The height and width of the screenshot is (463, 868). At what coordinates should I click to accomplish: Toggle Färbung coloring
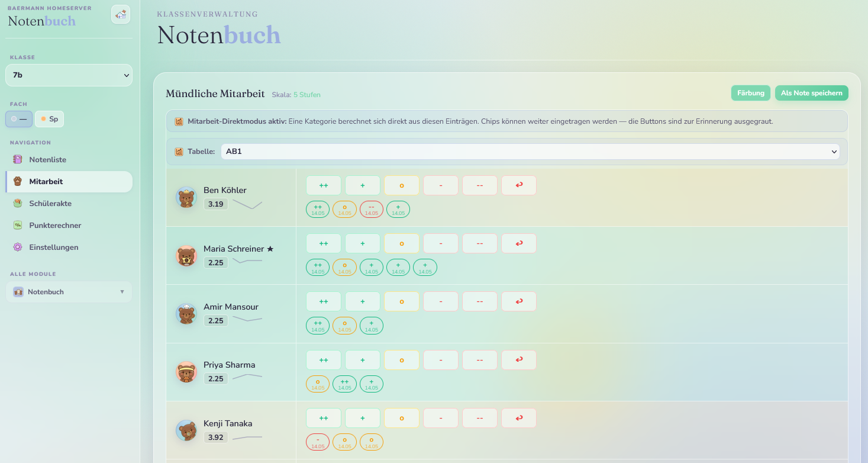click(x=751, y=93)
